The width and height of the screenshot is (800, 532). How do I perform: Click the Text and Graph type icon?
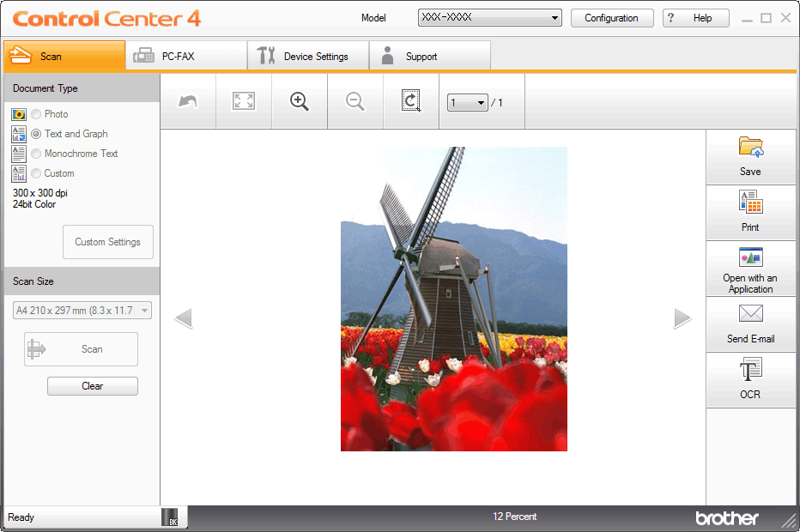point(19,134)
